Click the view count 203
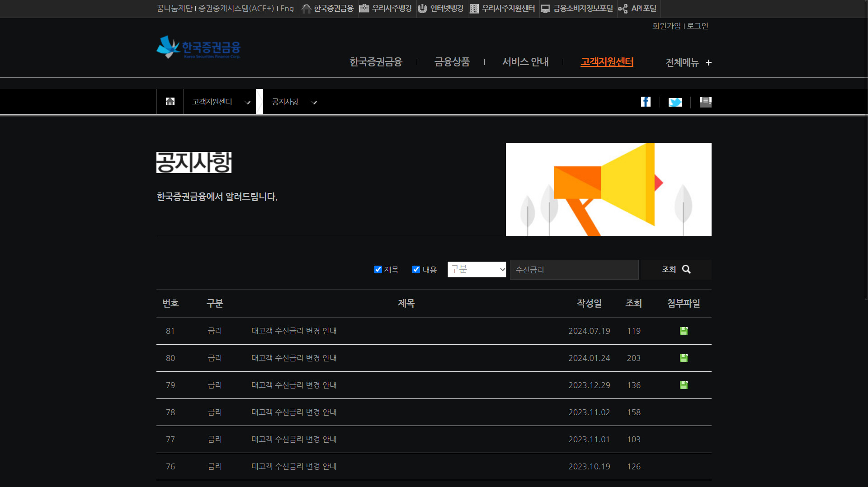The image size is (868, 487). pos(633,358)
